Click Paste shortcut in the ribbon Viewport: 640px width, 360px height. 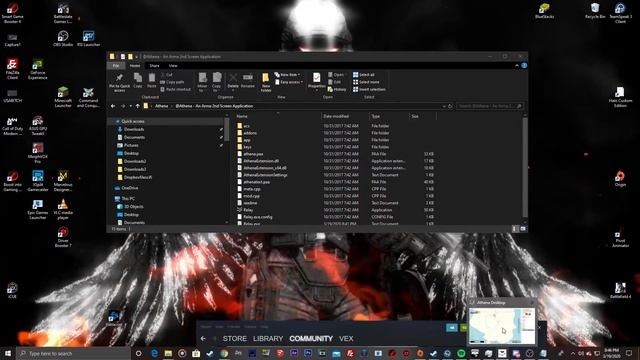pyautogui.click(x=176, y=89)
